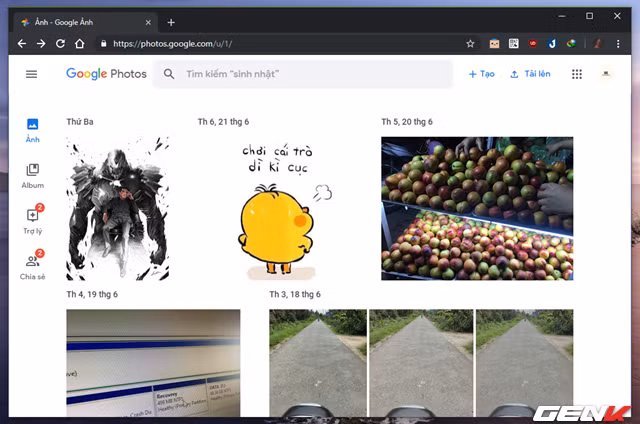Open the last road photo under Th 3, 18 thg 6
This screenshot has width=640, height=424.
524,363
